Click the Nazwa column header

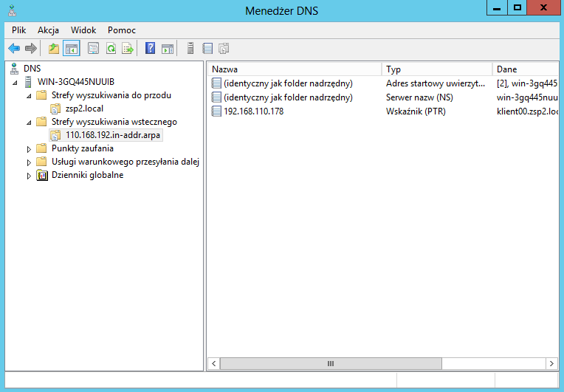(294, 69)
